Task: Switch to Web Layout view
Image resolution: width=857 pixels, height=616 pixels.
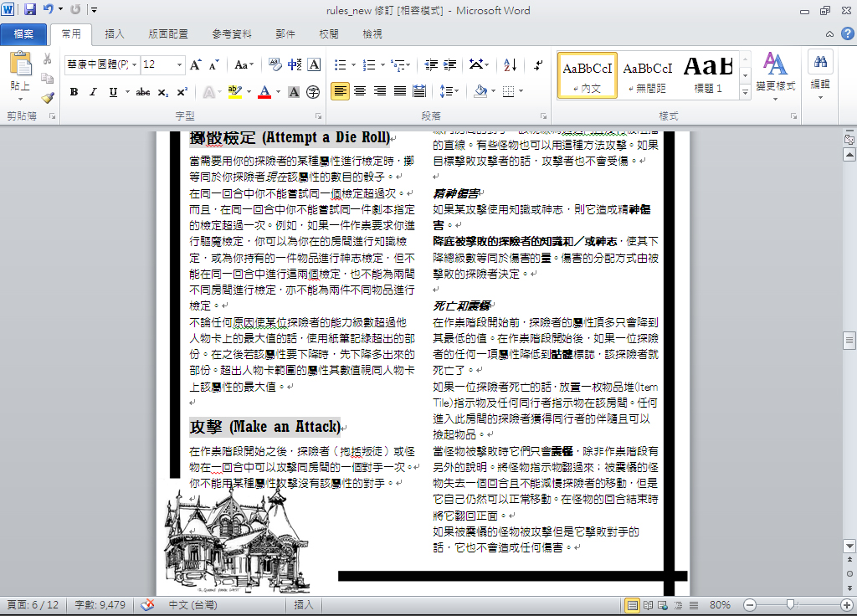Action: click(663, 605)
